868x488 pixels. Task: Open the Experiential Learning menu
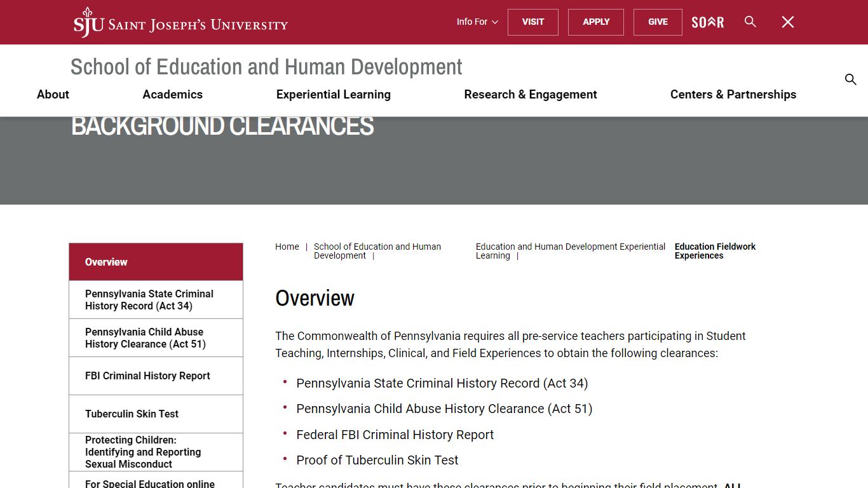click(x=334, y=94)
